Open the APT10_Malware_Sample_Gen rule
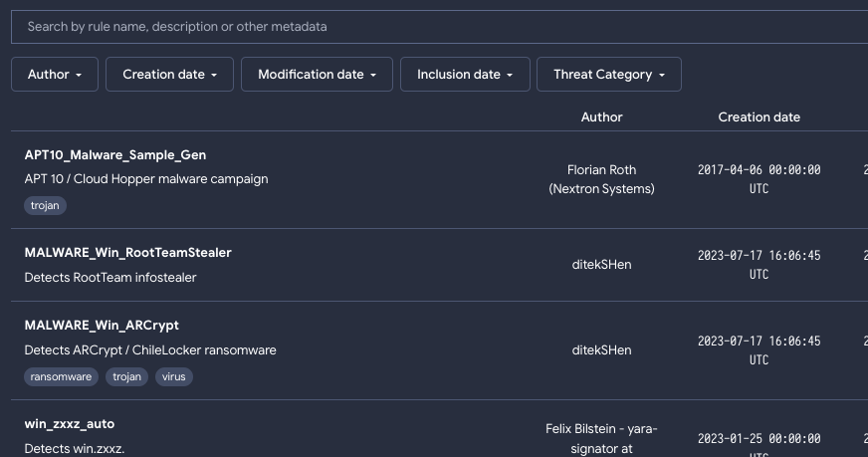The height and width of the screenshot is (457, 868). pyautogui.click(x=115, y=155)
